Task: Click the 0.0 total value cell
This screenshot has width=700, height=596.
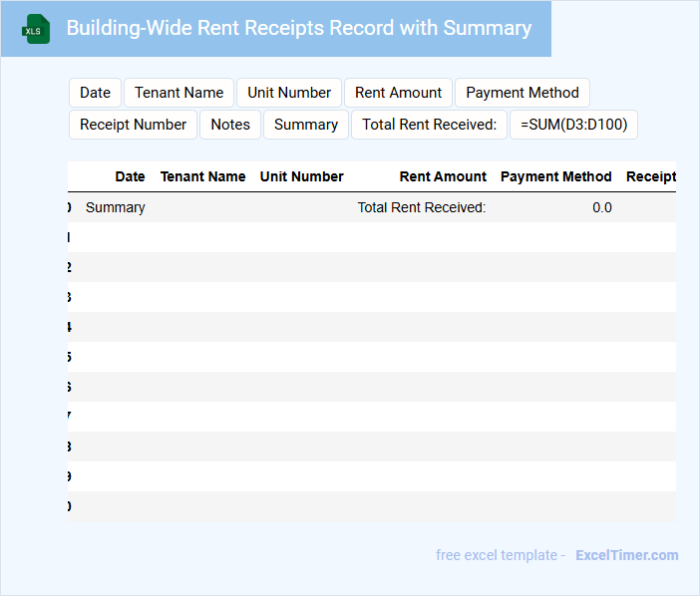Action: pyautogui.click(x=601, y=207)
